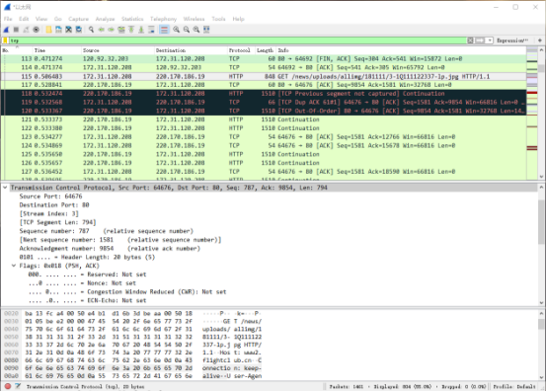Image resolution: width=546 pixels, height=392 pixels.
Task: Save this capture file
Action: [59, 30]
